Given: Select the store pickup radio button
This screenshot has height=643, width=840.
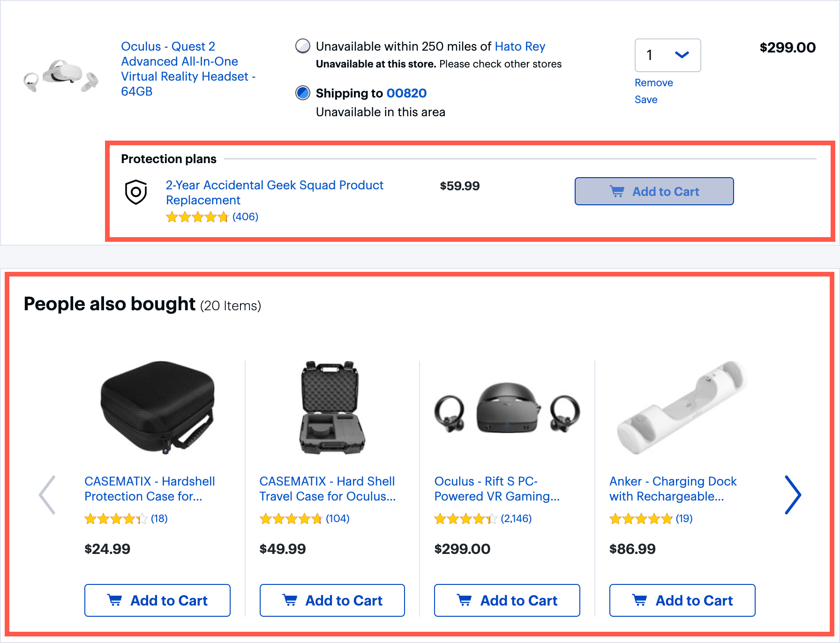Looking at the screenshot, I should tap(303, 46).
